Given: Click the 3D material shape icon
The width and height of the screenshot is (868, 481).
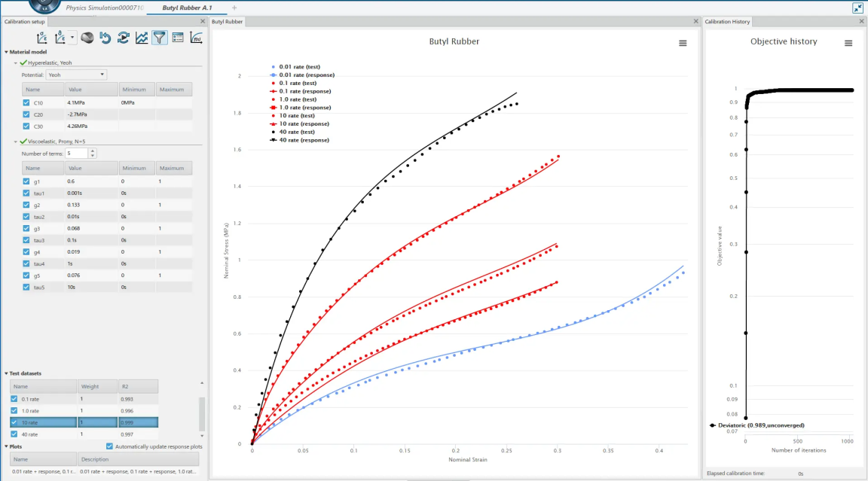Looking at the screenshot, I should click(87, 38).
